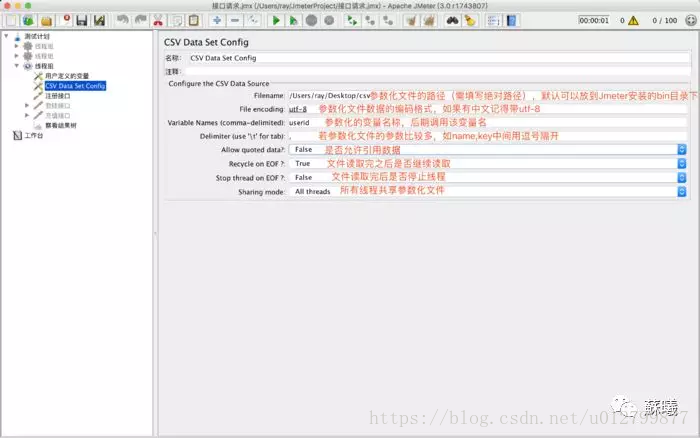Stop all remote engines icon
Viewport: 700px width, 438px height.
coord(370,21)
